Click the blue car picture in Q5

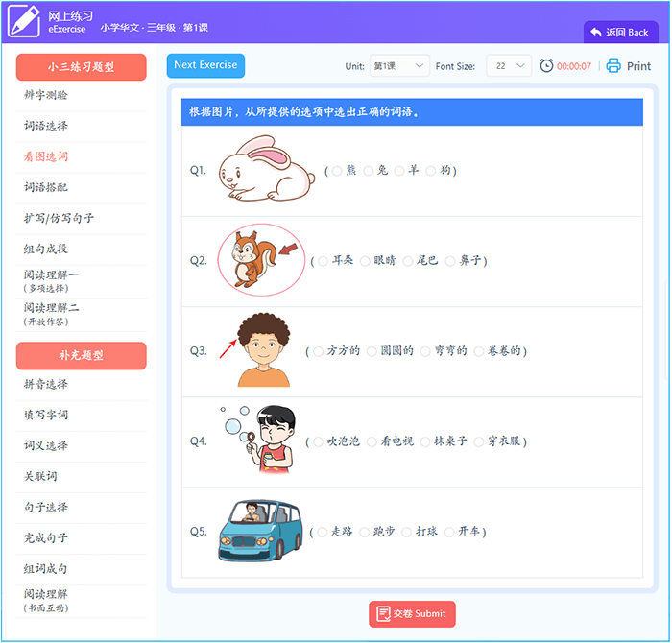click(256, 530)
